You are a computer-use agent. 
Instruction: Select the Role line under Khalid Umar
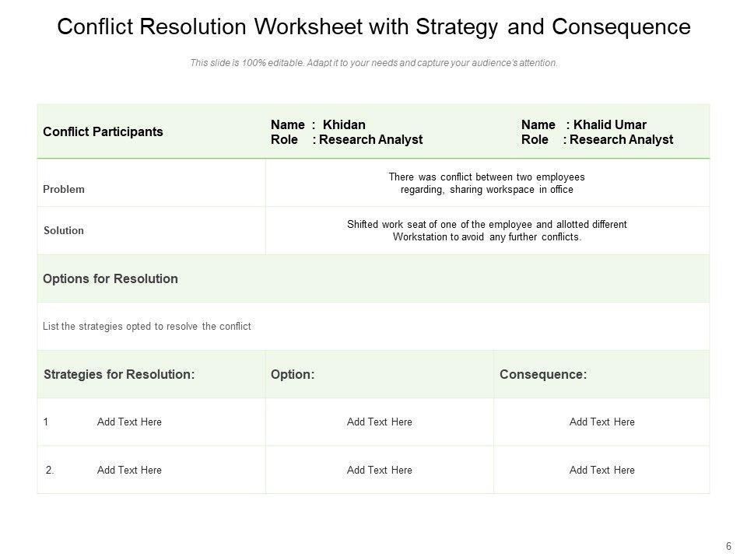(x=597, y=140)
